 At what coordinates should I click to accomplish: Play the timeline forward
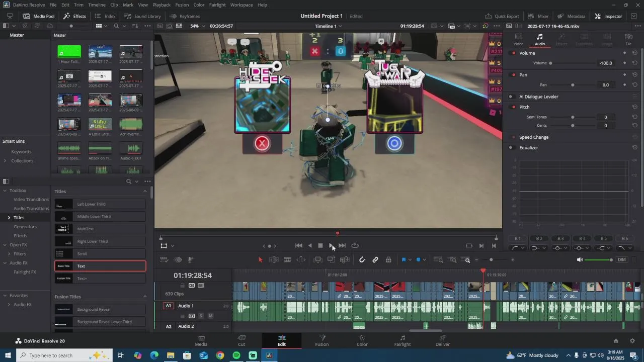click(331, 246)
